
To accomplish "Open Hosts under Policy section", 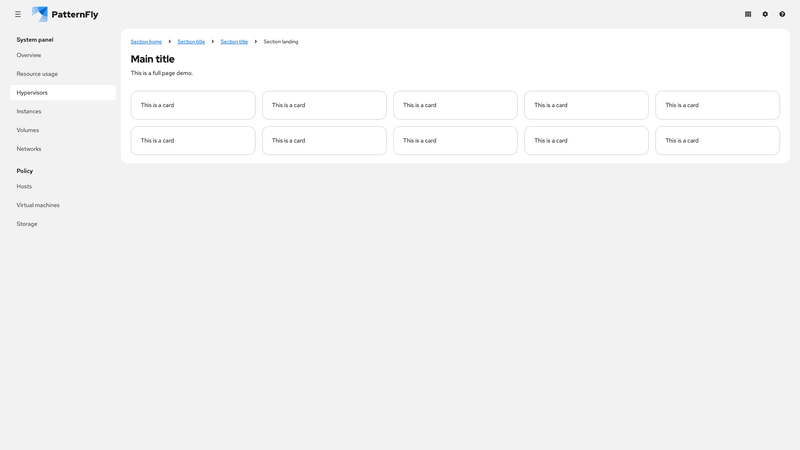I will point(24,186).
